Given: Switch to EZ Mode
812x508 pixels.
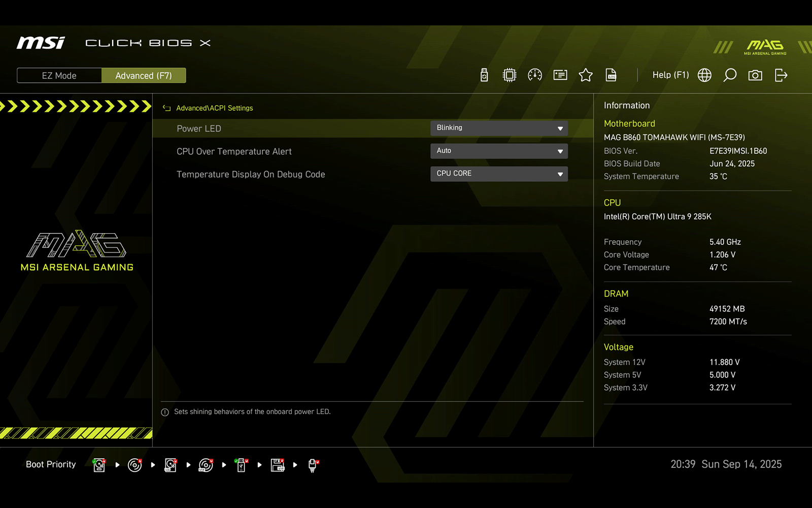Looking at the screenshot, I should (x=59, y=76).
